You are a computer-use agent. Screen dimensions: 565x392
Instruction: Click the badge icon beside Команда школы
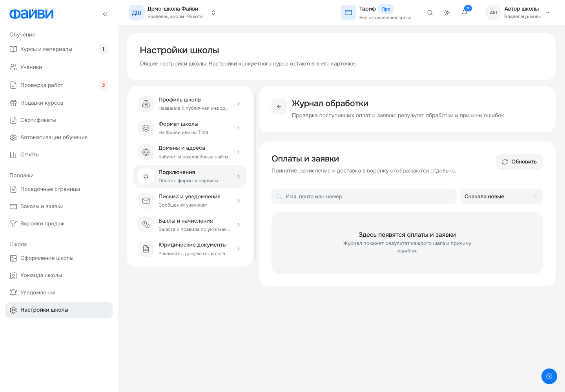tap(13, 275)
